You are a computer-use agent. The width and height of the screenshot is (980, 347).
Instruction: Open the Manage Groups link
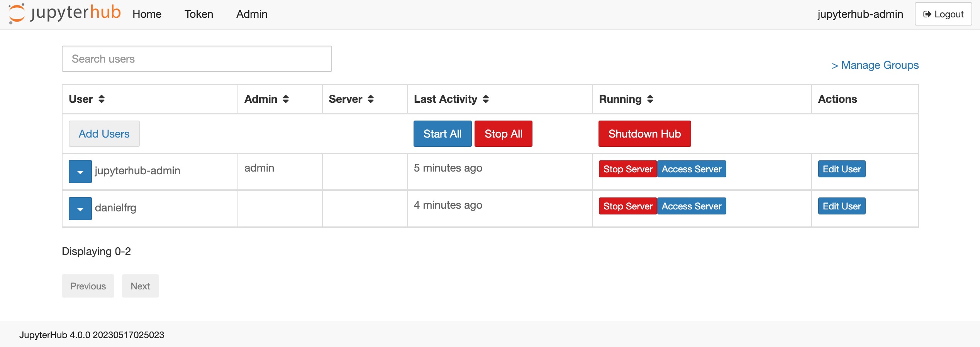click(x=875, y=65)
